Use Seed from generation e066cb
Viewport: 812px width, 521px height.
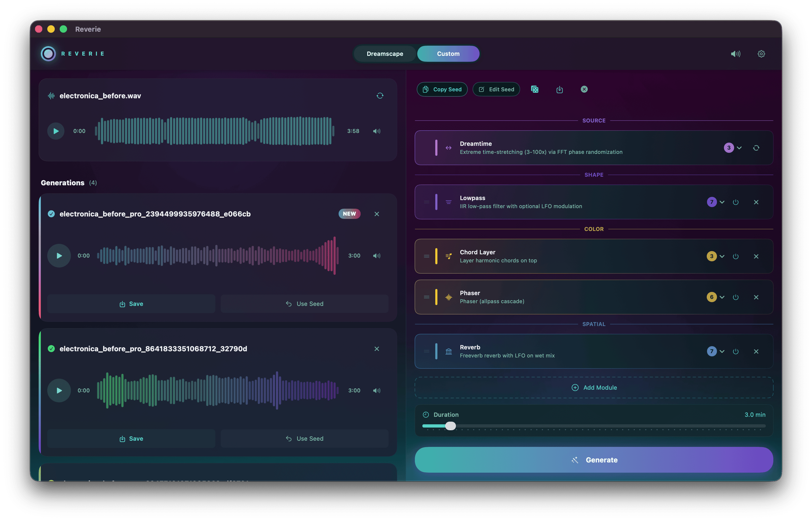305,304
